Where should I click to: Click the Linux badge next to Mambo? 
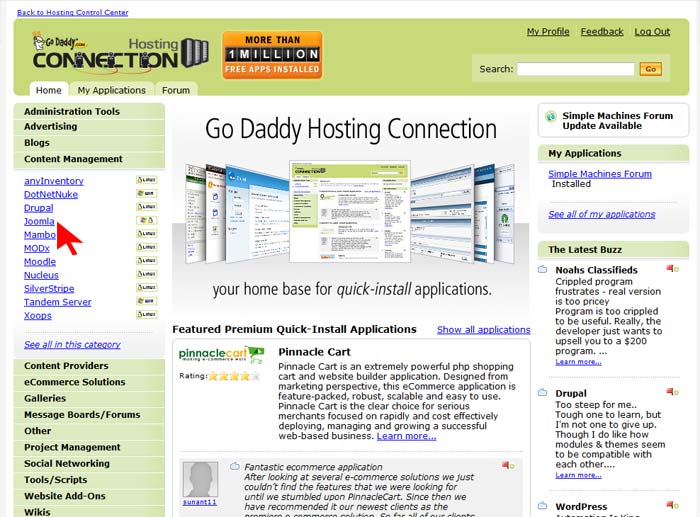(146, 233)
